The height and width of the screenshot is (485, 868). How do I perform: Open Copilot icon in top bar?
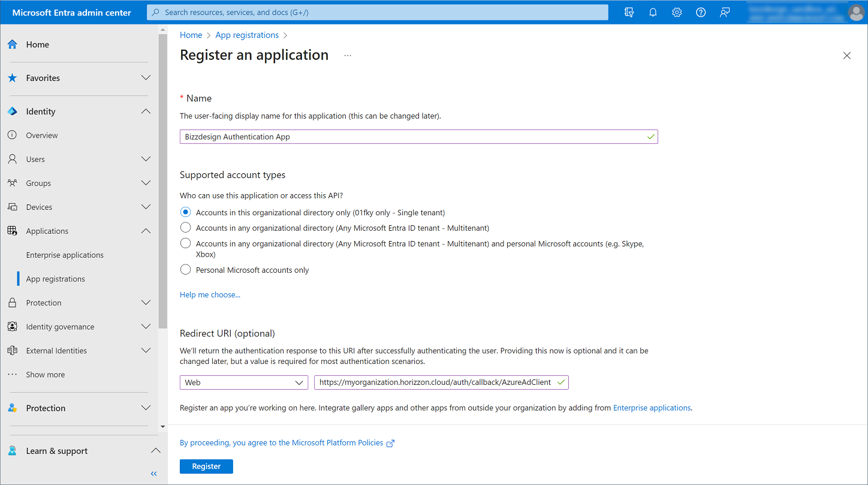click(x=629, y=12)
